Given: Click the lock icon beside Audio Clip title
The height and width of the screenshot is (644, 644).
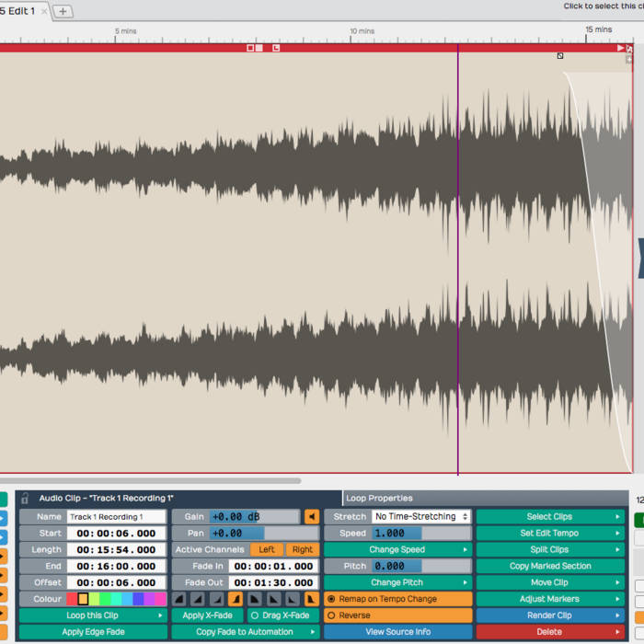Looking at the screenshot, I should point(25,498).
